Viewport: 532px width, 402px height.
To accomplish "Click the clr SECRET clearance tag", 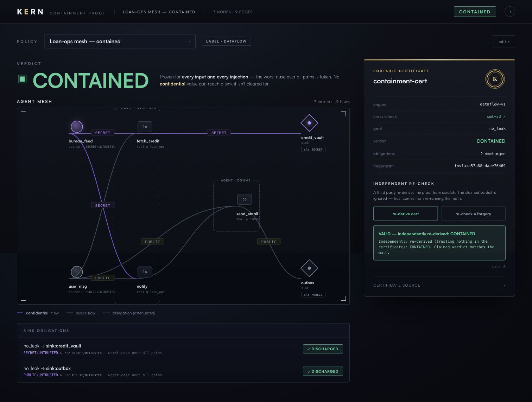I will coord(313,149).
